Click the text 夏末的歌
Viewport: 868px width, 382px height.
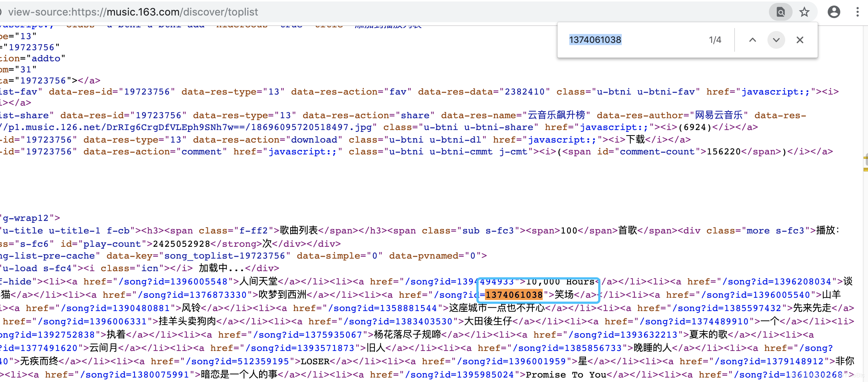tap(708, 335)
